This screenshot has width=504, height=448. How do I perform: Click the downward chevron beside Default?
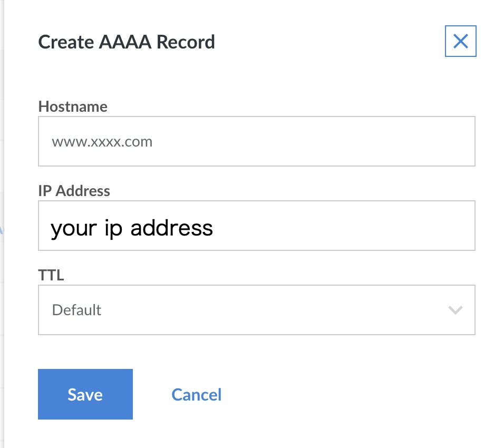(x=455, y=310)
